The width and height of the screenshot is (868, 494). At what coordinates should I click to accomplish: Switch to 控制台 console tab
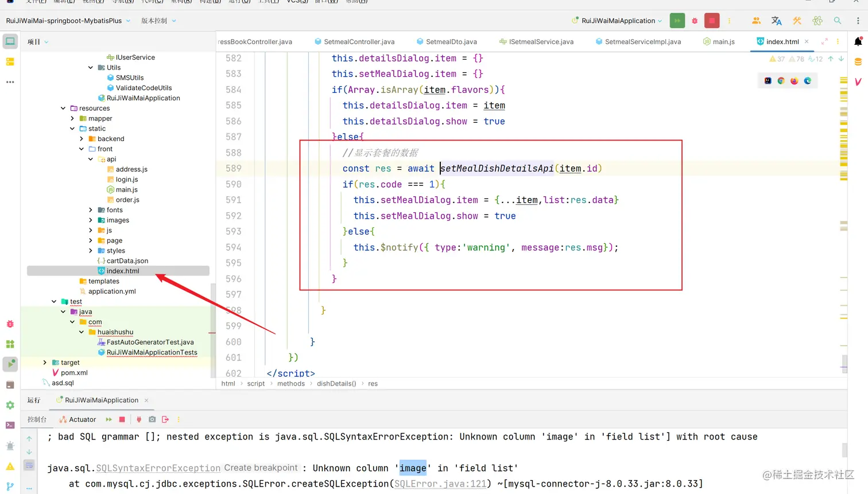37,419
